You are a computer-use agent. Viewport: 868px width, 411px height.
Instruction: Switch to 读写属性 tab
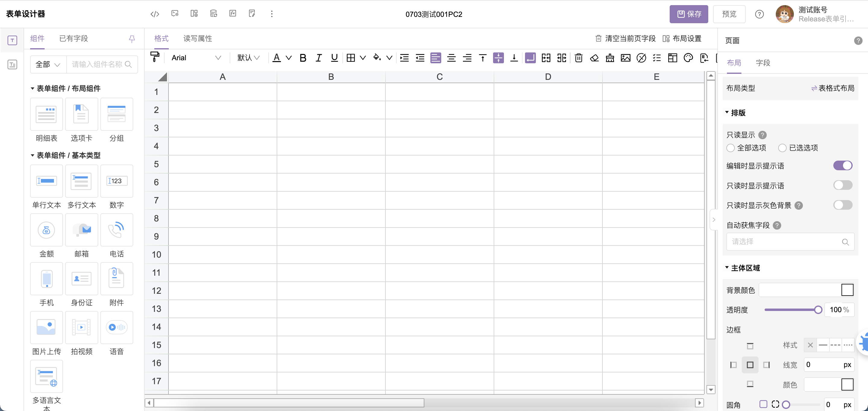tap(198, 39)
